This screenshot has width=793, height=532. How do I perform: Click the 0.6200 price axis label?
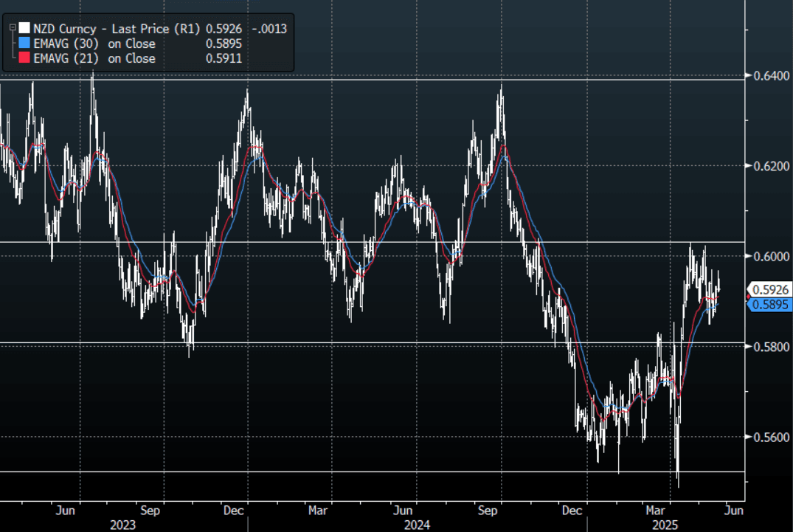(769, 166)
